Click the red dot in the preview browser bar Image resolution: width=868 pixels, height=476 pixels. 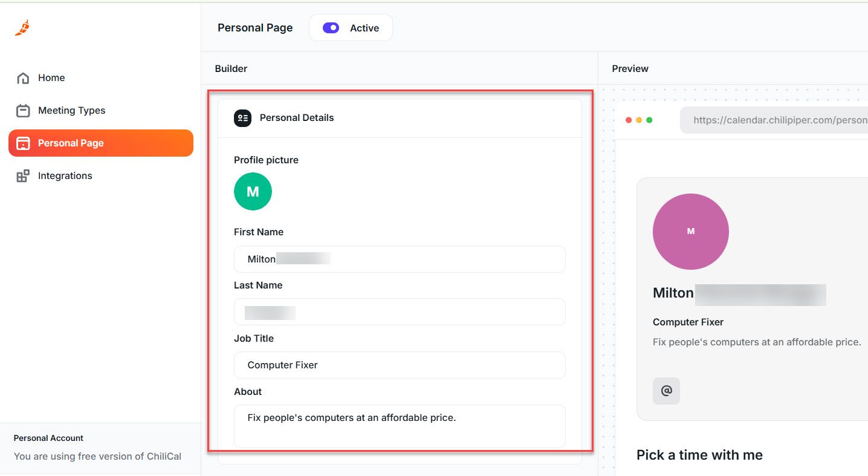[629, 120]
